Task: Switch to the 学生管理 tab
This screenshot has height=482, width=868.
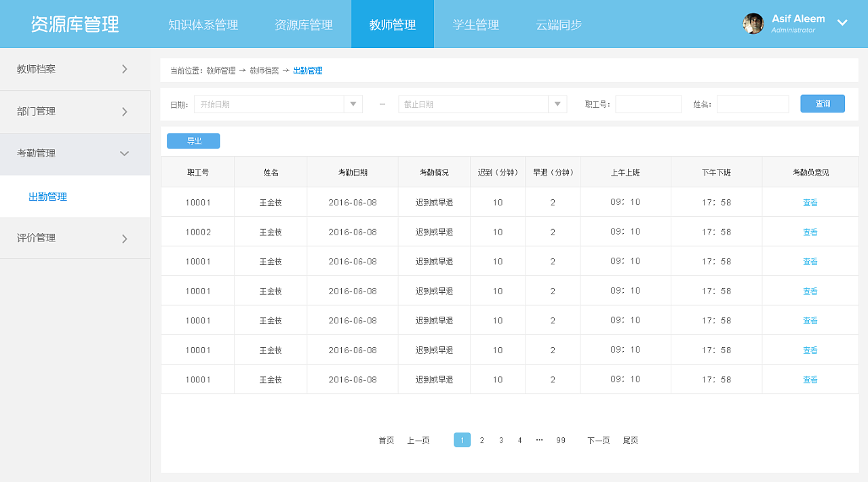Action: coord(475,24)
